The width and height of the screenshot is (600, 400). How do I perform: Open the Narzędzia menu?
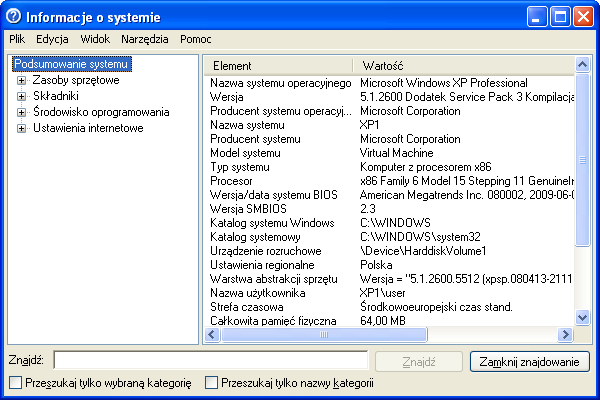point(145,39)
